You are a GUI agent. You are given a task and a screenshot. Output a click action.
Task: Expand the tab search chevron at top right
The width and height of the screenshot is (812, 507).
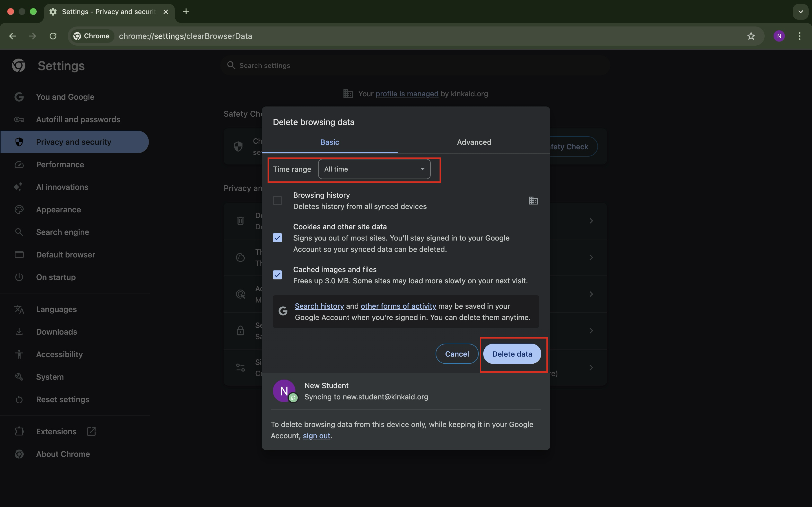coord(800,12)
